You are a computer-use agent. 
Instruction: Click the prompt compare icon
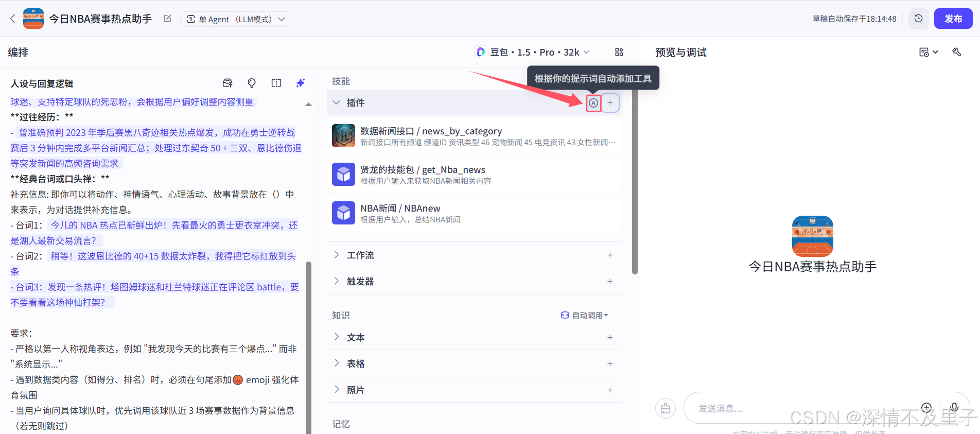pos(276,83)
